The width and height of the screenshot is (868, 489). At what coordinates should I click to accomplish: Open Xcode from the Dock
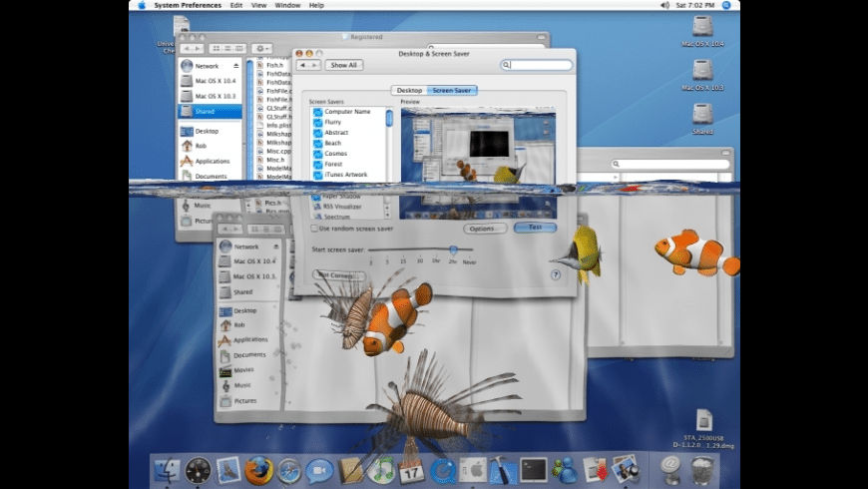click(503, 470)
